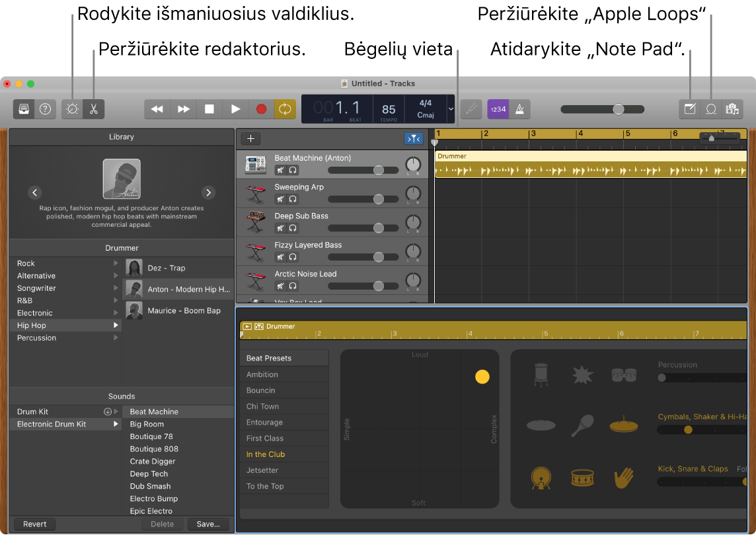Show Apple Loops with the loop browser icon
The height and width of the screenshot is (535, 756).
[710, 109]
